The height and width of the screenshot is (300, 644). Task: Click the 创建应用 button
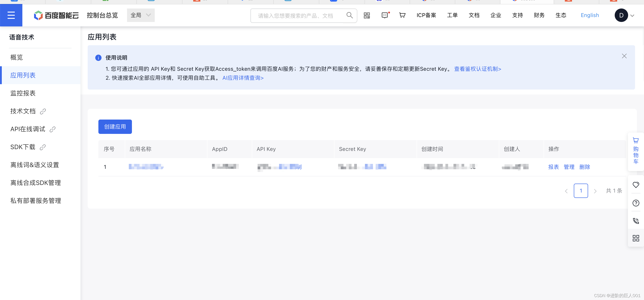click(115, 126)
